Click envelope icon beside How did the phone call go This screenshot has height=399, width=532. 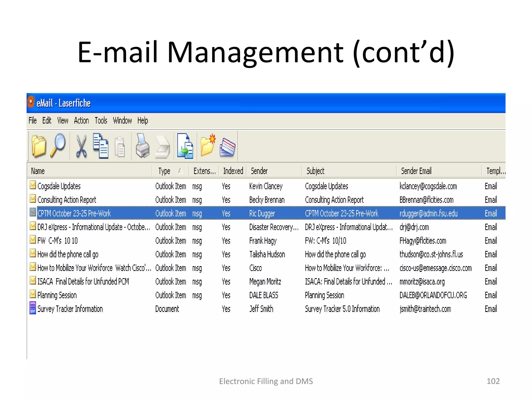tap(33, 253)
